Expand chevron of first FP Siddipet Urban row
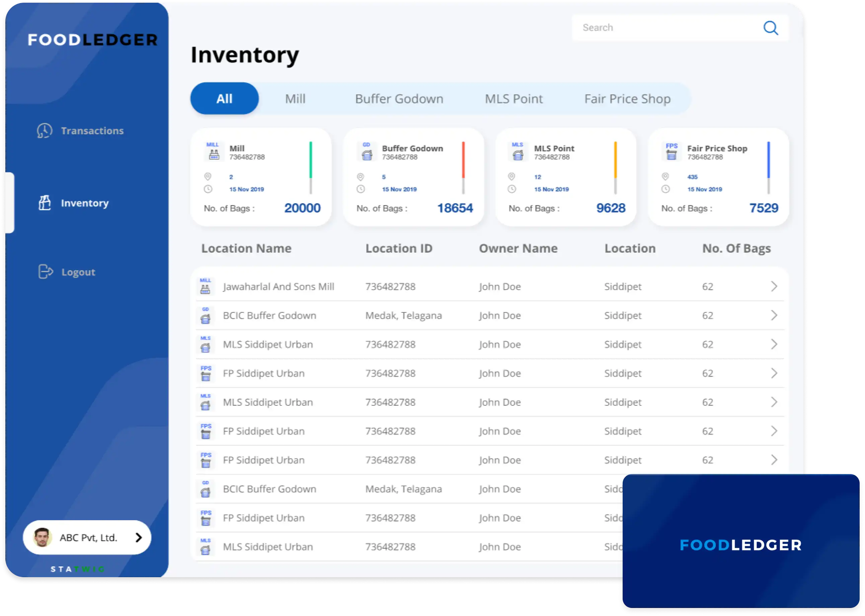Screen dimensions: 865x616 click(774, 373)
